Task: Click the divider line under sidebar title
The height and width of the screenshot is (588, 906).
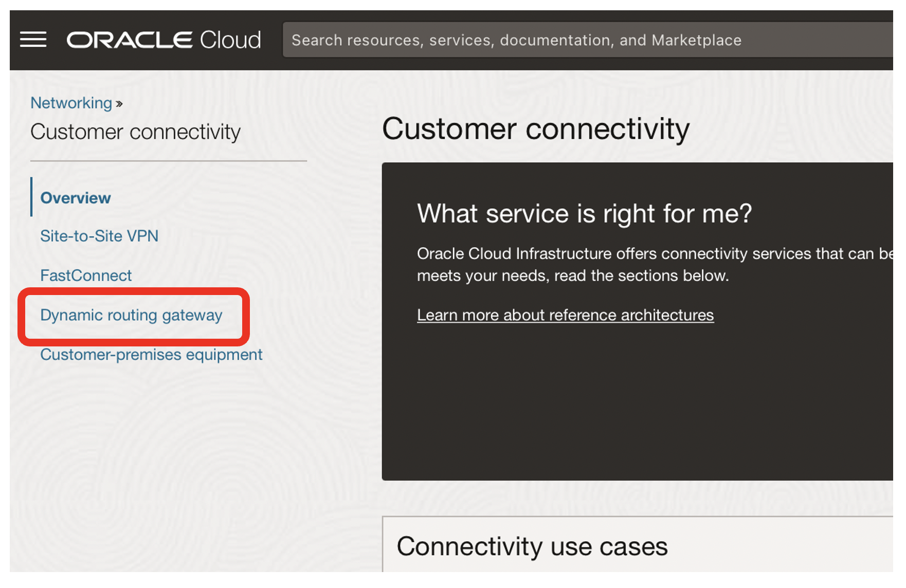Action: point(169,161)
